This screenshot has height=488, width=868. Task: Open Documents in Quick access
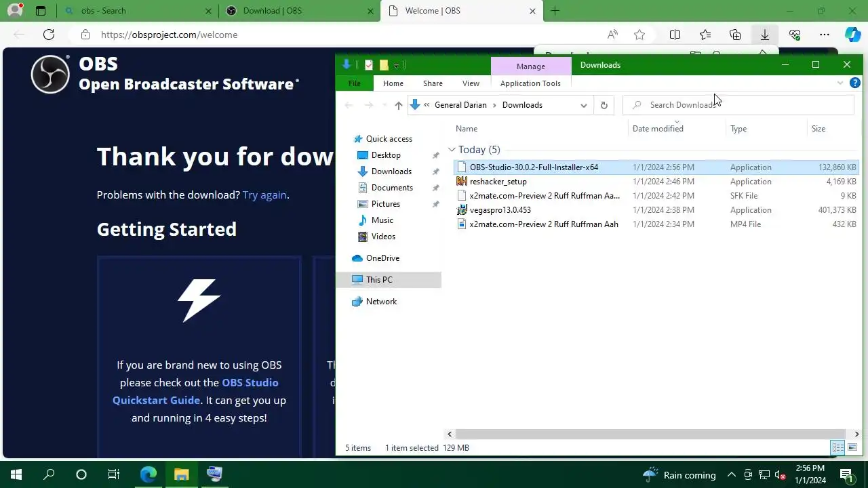click(x=392, y=188)
